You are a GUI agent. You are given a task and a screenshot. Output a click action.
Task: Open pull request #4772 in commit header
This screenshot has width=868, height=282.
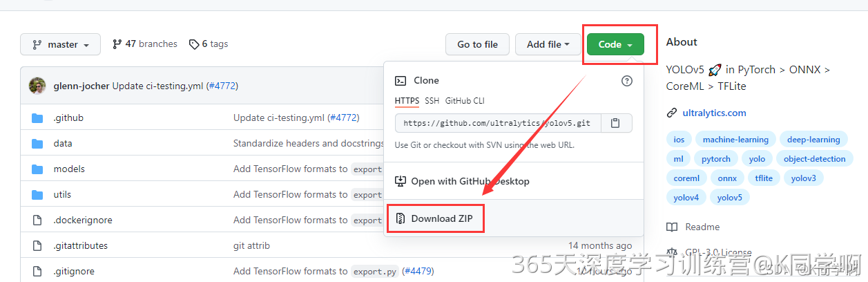[x=222, y=86]
